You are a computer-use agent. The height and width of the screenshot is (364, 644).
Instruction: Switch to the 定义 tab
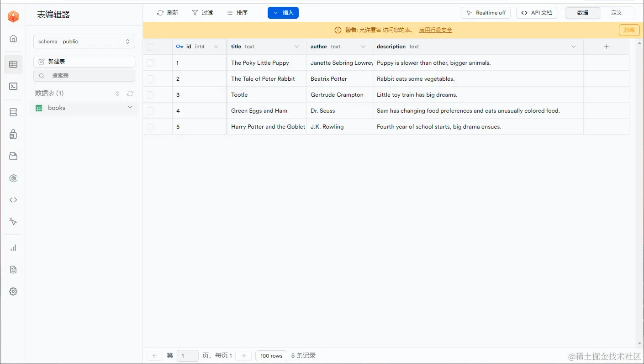pyautogui.click(x=617, y=13)
